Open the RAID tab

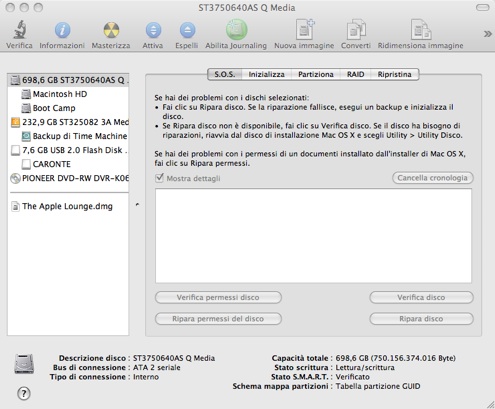355,74
